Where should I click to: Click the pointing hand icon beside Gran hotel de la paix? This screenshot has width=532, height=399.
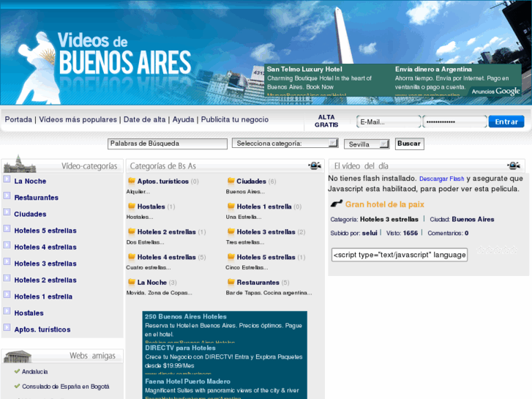(x=337, y=204)
